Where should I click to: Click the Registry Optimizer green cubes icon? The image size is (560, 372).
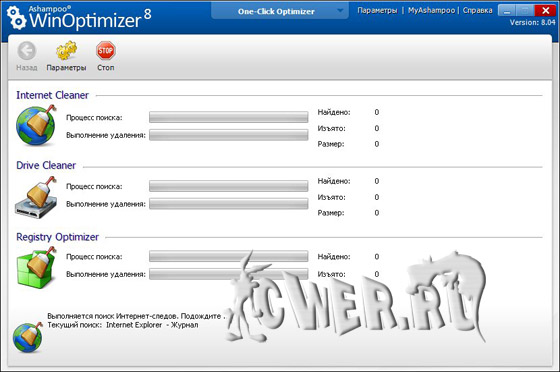36,268
